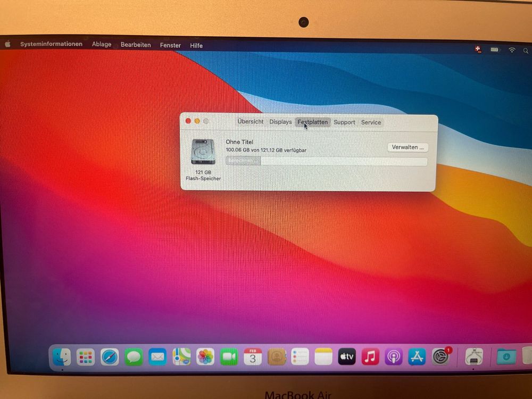Screen dimensions: 532x399
Task: Open the Ablage menu
Action: pos(101,45)
